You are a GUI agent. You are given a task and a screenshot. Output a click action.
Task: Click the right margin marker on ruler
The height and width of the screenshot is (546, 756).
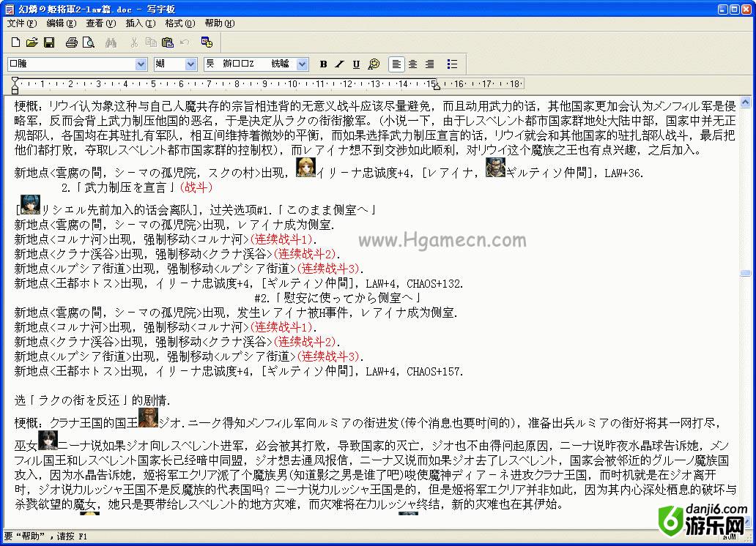(437, 86)
